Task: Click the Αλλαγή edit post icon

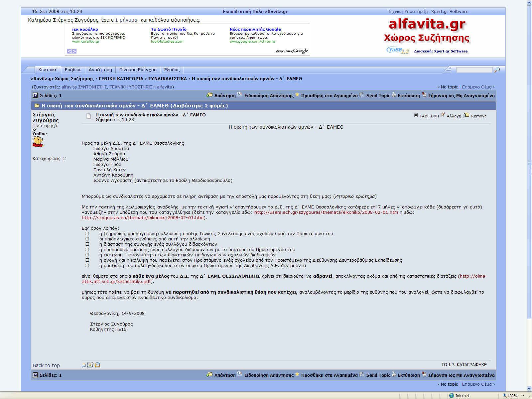Action: click(443, 115)
